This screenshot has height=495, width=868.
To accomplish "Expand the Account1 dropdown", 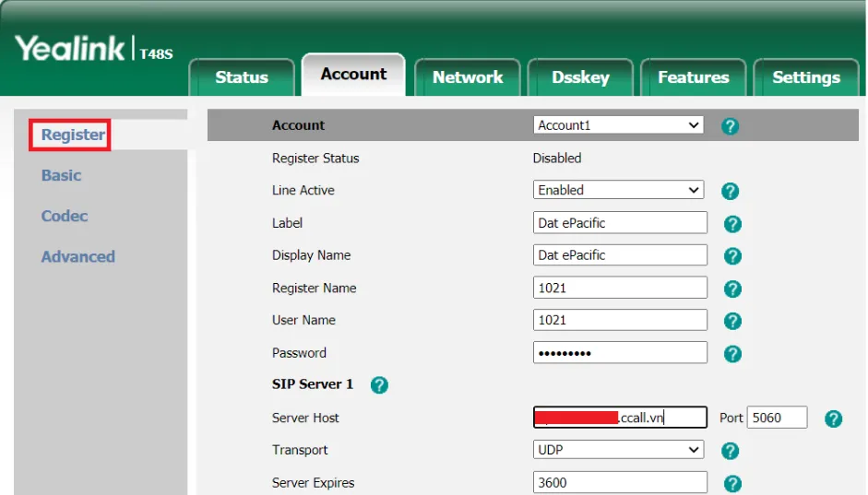I will (618, 125).
